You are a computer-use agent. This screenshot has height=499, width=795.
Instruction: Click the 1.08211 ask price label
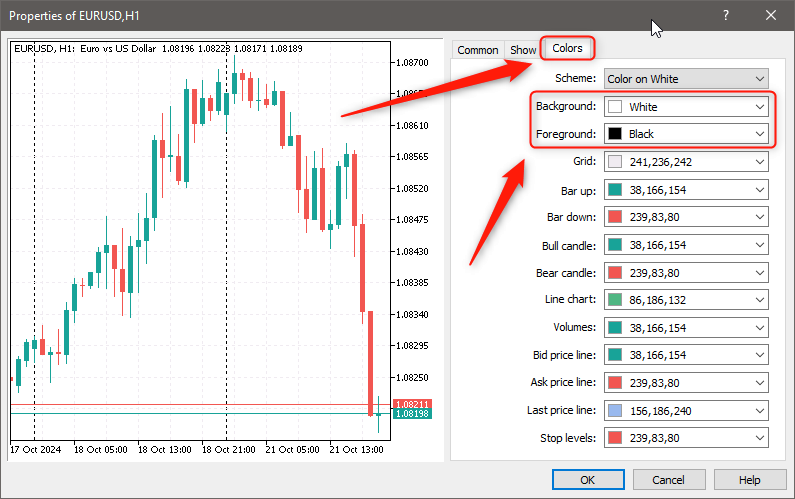[412, 404]
